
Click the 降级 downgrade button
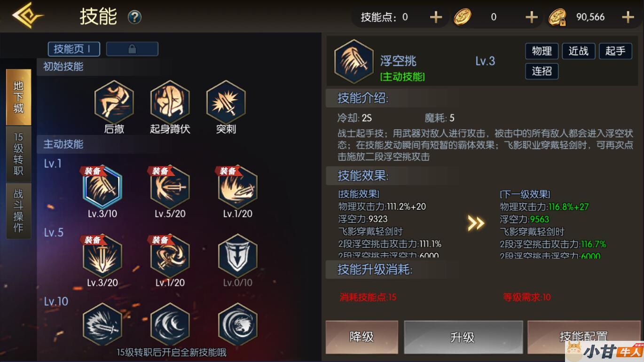pyautogui.click(x=361, y=337)
